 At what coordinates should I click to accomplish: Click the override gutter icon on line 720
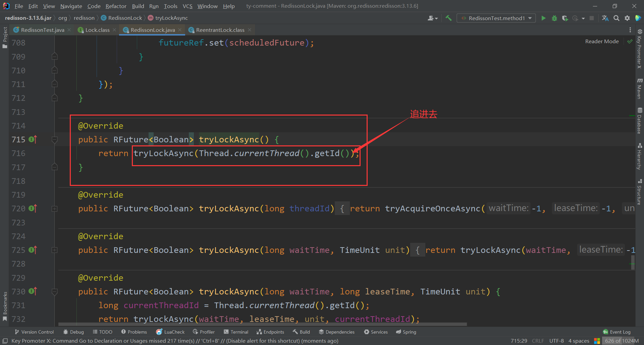tap(33, 208)
